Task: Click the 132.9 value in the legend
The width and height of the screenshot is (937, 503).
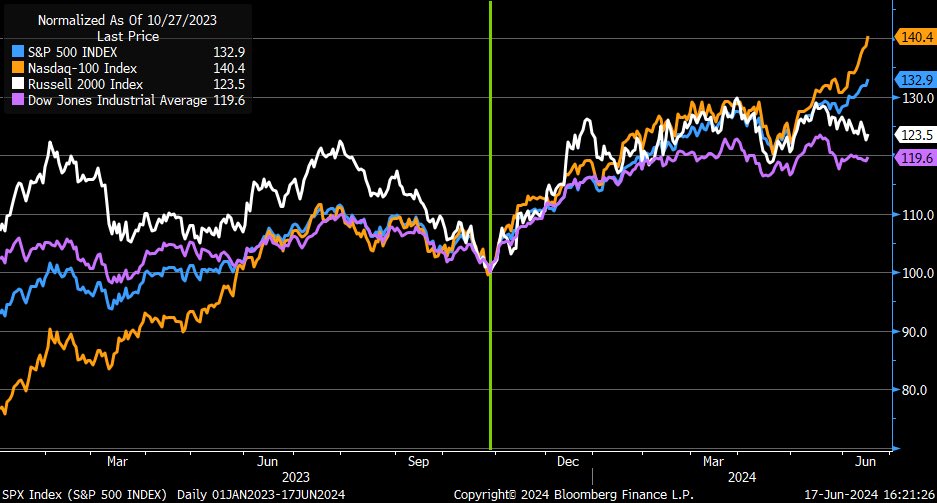Action: (x=229, y=52)
